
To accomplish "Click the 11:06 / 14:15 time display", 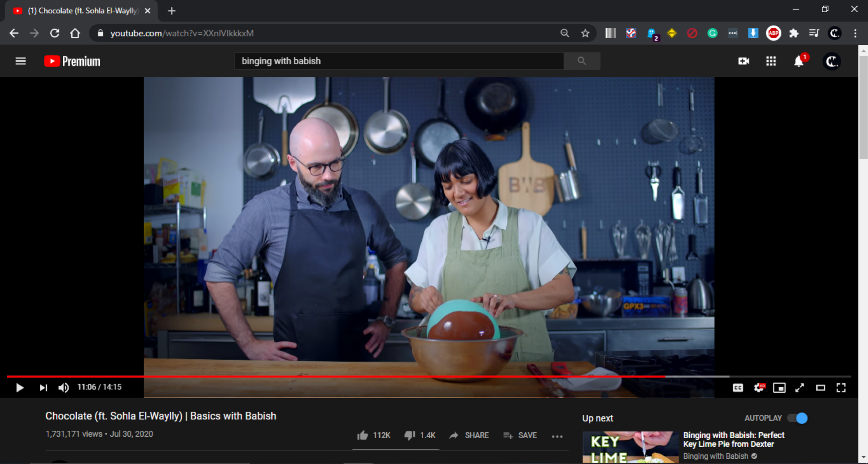I will (99, 387).
